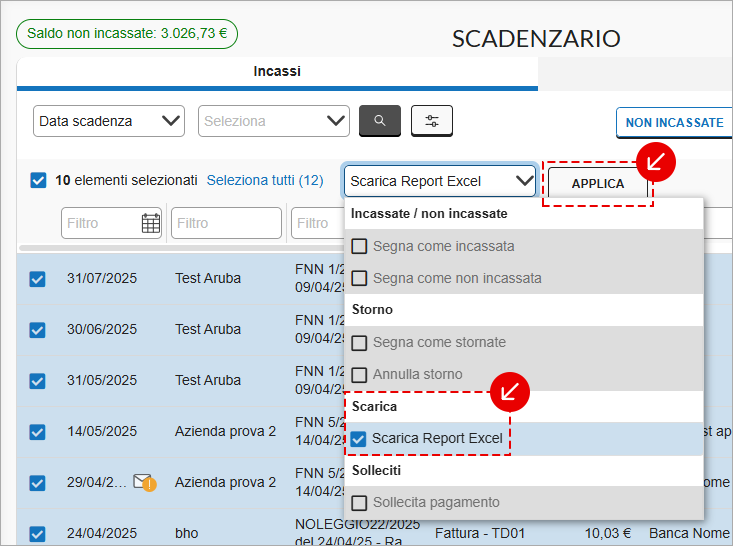The height and width of the screenshot is (546, 733).
Task: Click the Saldo non incassate badge
Action: pos(127,34)
